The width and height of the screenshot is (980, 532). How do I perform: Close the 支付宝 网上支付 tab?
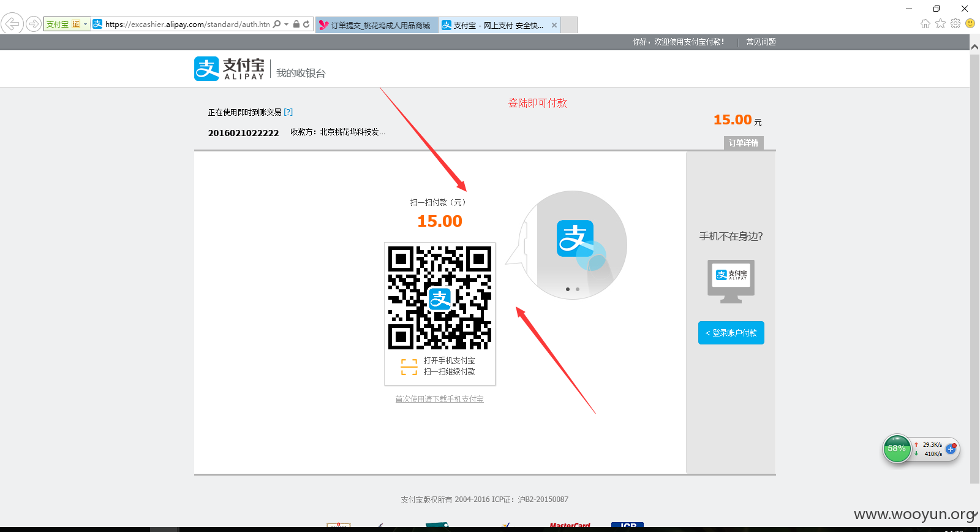pos(554,25)
